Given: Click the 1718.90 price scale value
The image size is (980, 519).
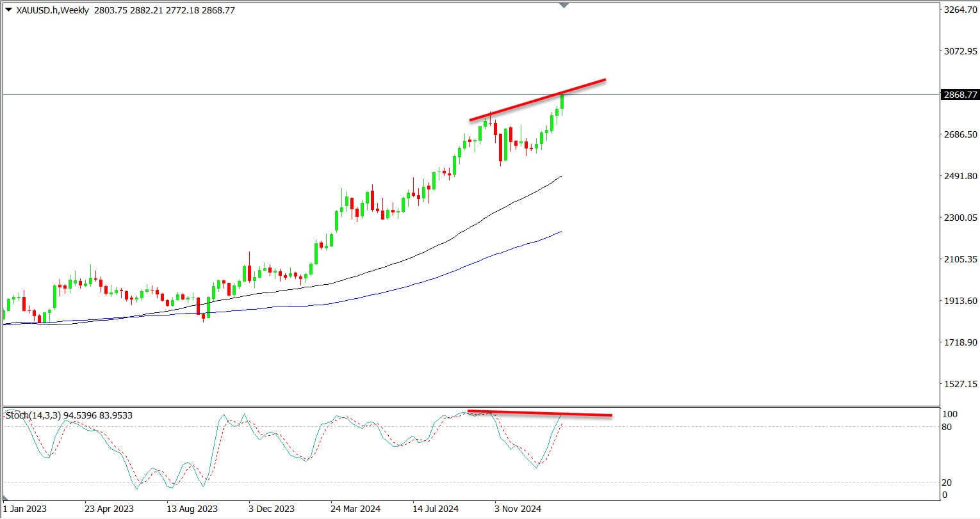Looking at the screenshot, I should point(961,342).
